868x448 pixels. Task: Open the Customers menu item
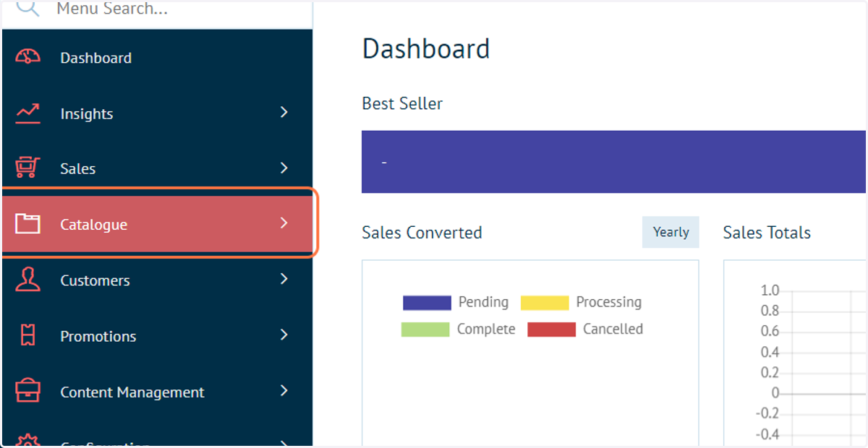[157, 280]
